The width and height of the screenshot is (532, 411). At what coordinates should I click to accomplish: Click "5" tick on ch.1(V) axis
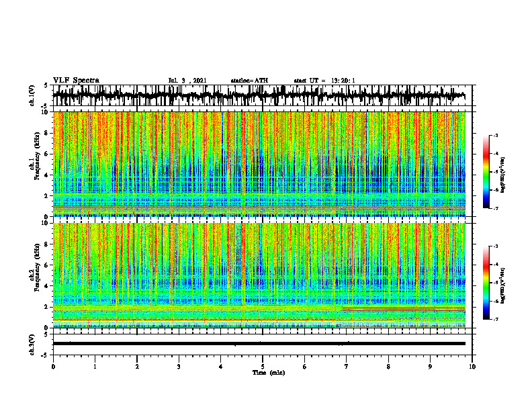(x=46, y=86)
